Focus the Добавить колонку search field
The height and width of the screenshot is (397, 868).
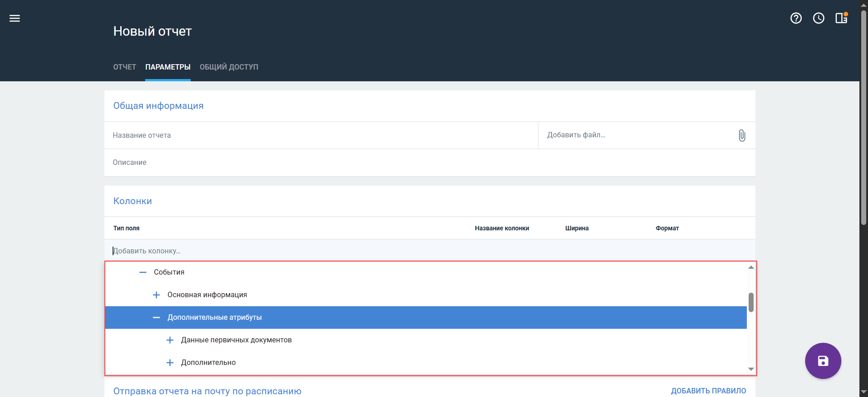tap(429, 251)
